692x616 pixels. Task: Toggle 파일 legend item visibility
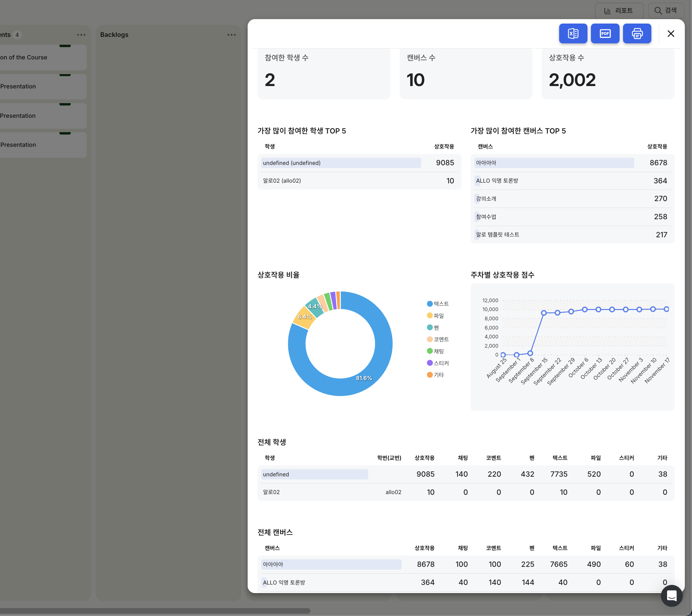coord(435,316)
